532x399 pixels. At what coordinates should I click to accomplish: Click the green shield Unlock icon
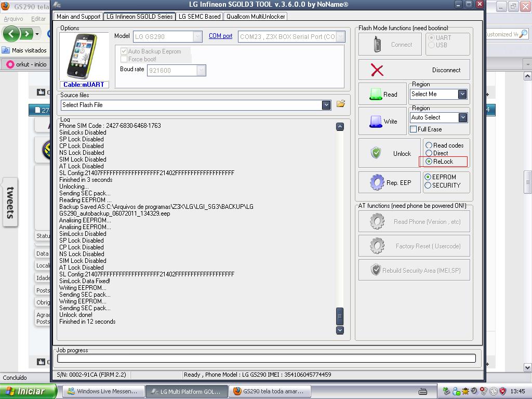376,153
